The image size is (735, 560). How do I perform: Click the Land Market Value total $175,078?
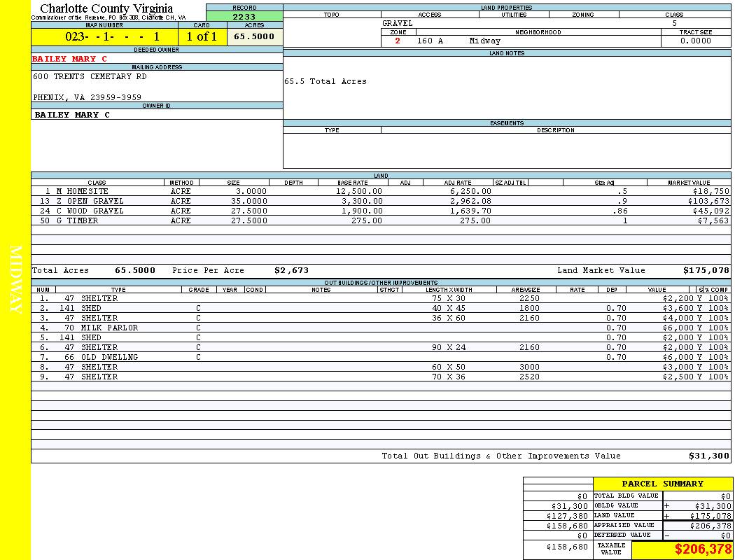[706, 270]
